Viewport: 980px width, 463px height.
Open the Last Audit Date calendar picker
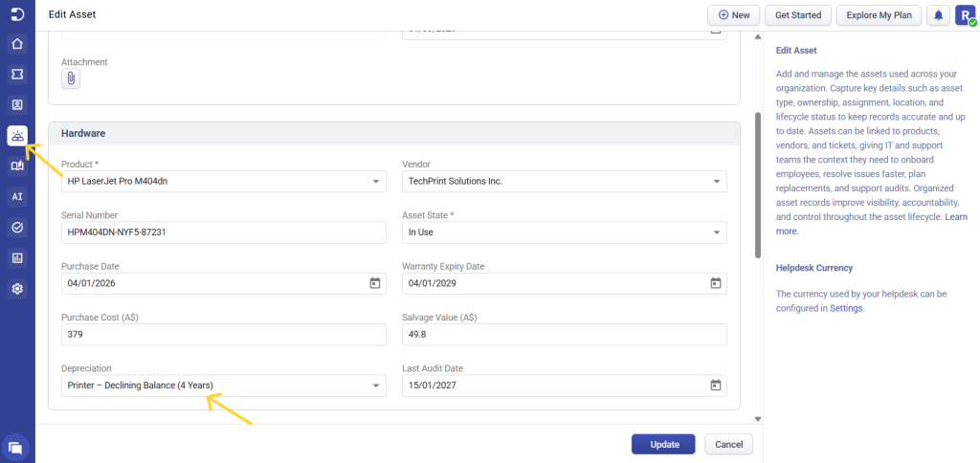click(716, 385)
